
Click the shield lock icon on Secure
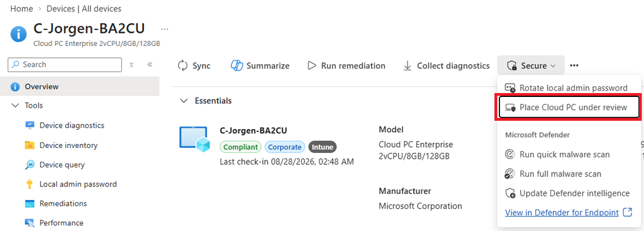tap(511, 65)
